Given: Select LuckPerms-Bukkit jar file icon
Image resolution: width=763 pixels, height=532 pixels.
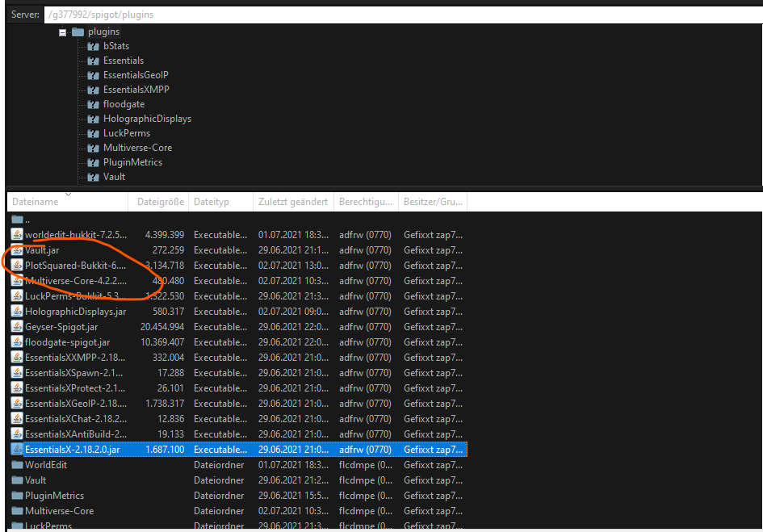Looking at the screenshot, I should (x=17, y=296).
